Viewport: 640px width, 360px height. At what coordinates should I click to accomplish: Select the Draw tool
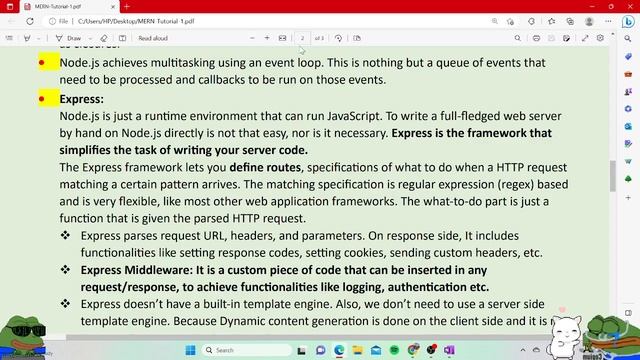point(69,38)
